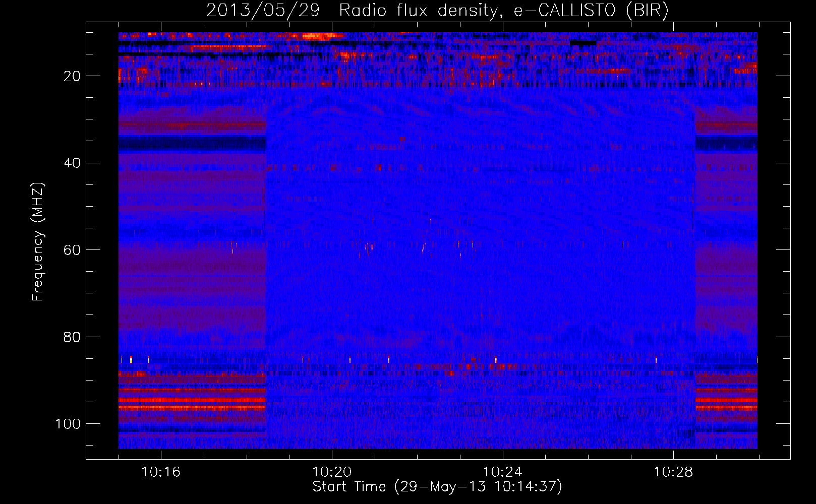Click the time tick label "10:28"

(674, 472)
